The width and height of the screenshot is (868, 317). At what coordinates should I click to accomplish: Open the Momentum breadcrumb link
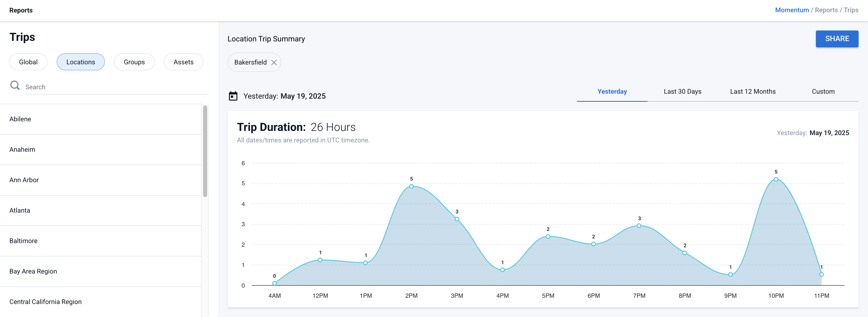(x=792, y=10)
